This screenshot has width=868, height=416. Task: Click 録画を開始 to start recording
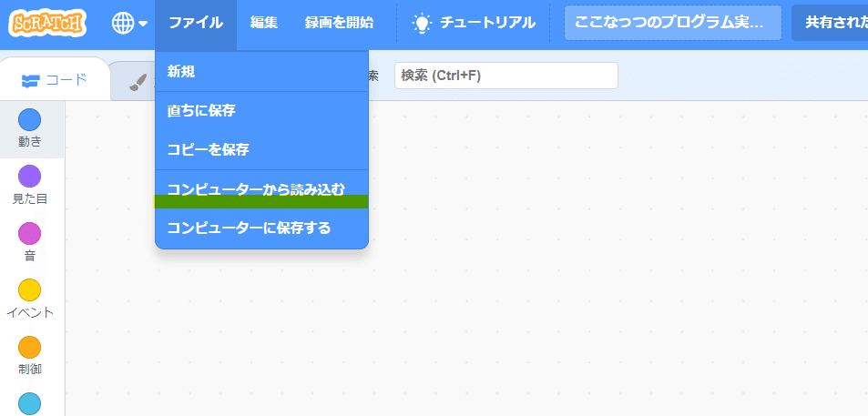(339, 23)
